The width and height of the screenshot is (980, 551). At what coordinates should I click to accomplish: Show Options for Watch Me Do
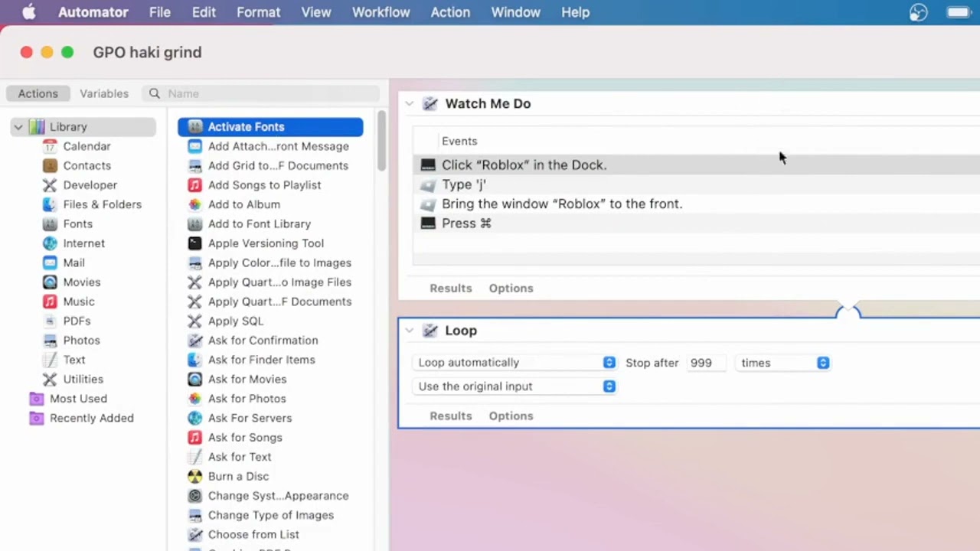511,289
